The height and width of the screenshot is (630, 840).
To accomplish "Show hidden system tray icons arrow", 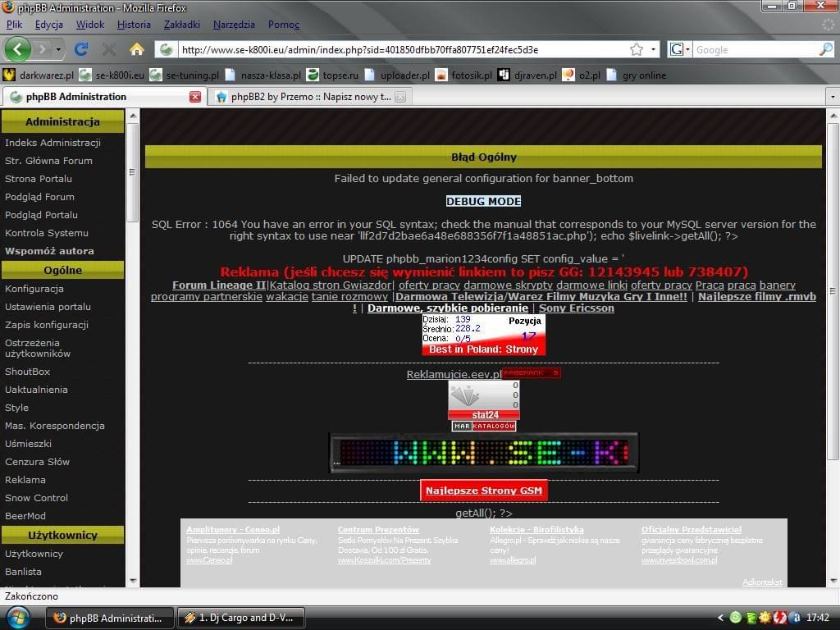I will pos(720,618).
